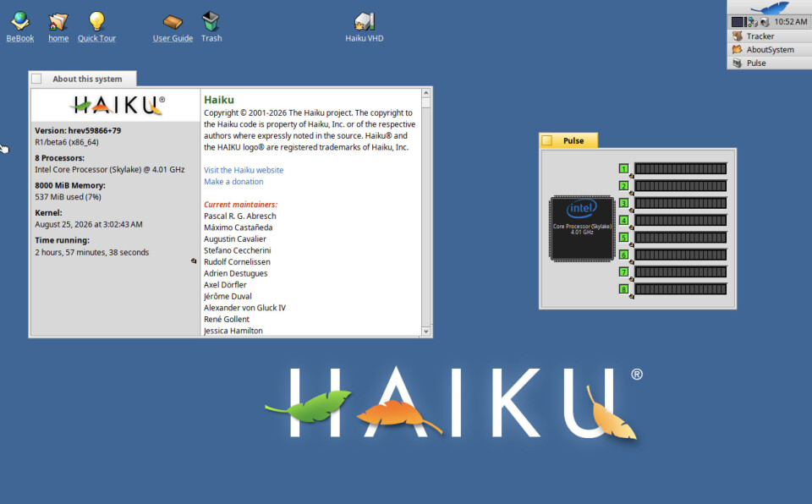
Task: Click the Haiku leaf menu in Deskbar
Action: [770, 8]
